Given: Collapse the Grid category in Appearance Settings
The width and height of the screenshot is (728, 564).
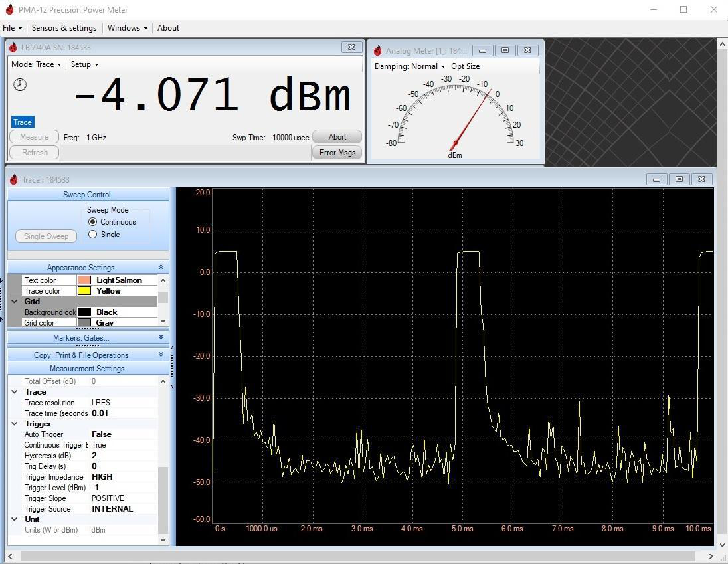Looking at the screenshot, I should pyautogui.click(x=15, y=301).
